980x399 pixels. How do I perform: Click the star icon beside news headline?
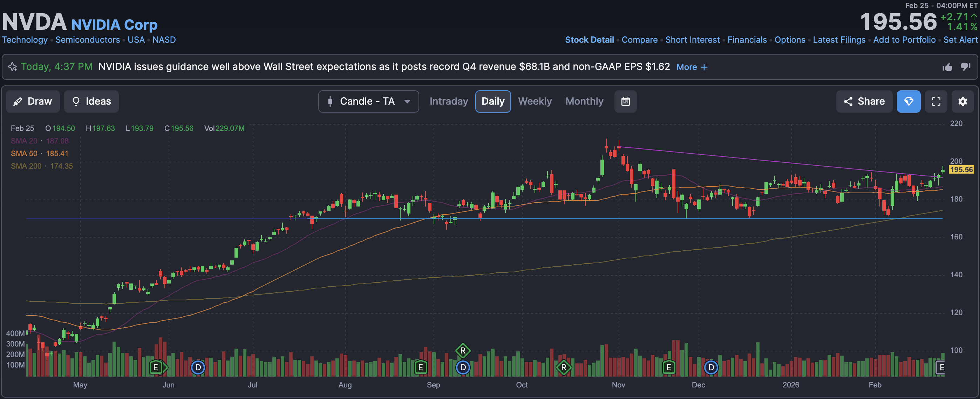(x=13, y=67)
